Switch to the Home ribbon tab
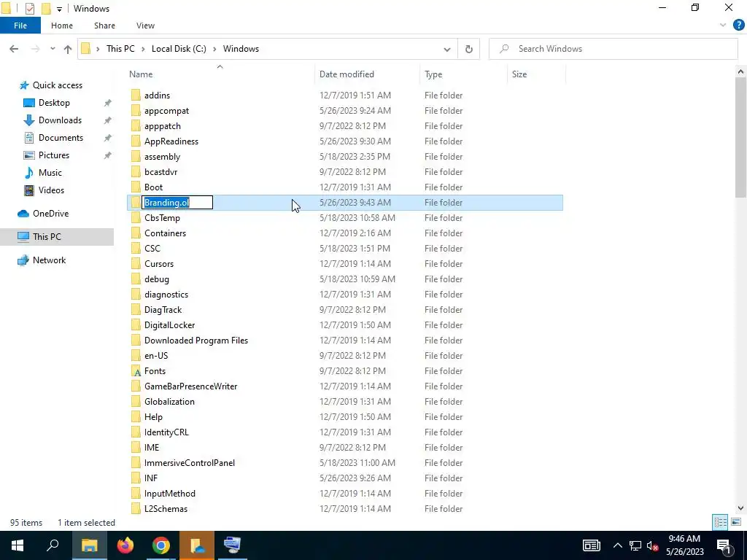 pos(62,26)
